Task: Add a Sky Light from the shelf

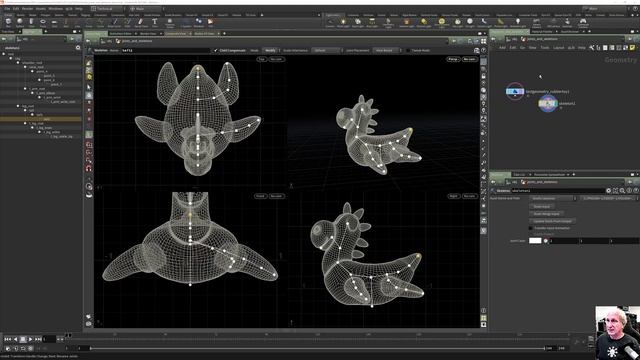Action: (x=458, y=23)
